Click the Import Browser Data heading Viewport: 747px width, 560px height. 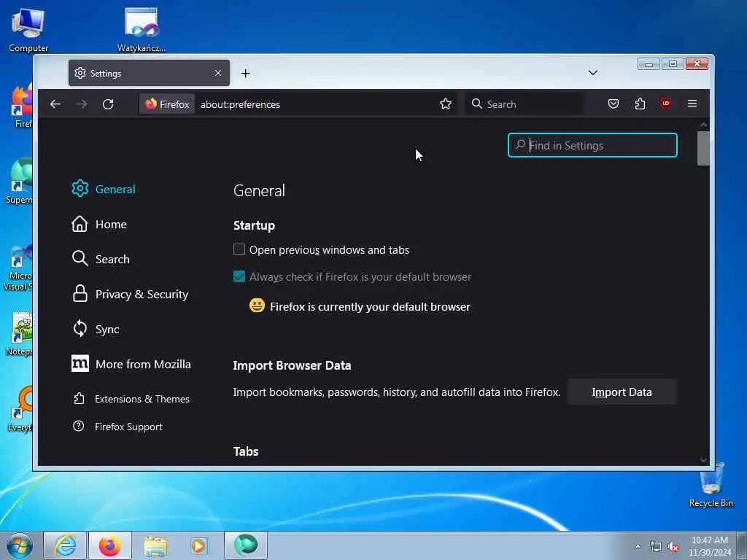[x=292, y=365]
